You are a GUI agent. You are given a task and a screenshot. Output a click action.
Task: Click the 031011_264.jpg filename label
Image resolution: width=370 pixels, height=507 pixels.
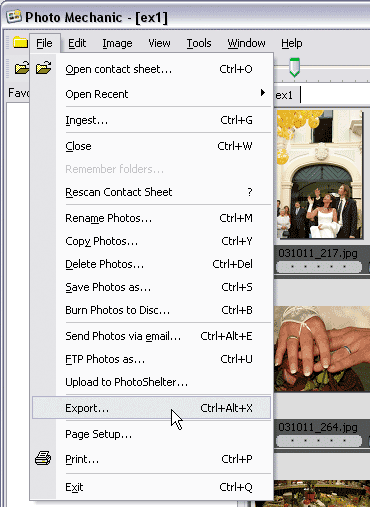coord(318,427)
